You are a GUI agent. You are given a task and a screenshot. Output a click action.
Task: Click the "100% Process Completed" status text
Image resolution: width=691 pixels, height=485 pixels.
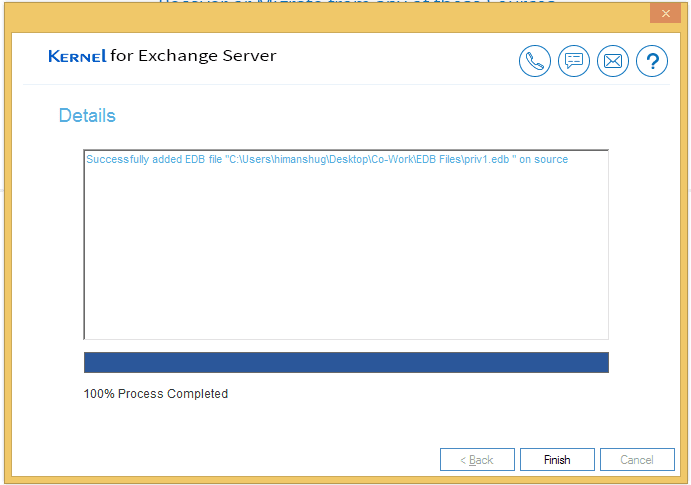[156, 393]
